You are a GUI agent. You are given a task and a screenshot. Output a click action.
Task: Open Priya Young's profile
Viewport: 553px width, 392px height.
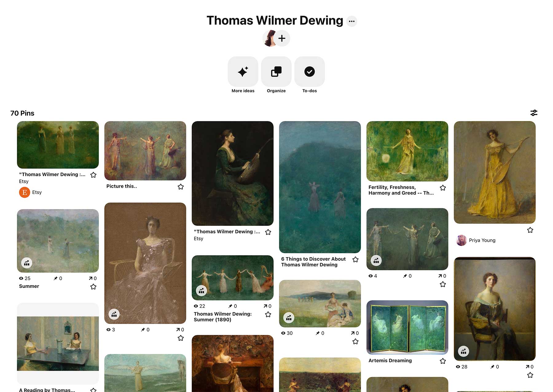coord(476,240)
